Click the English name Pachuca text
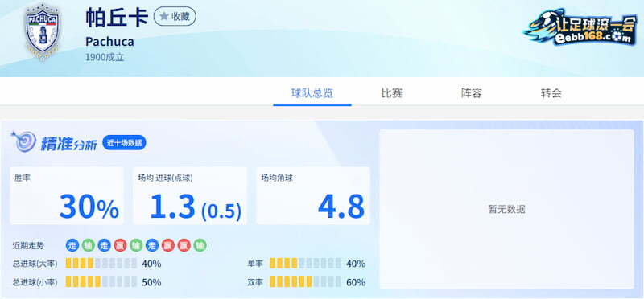644x299 pixels. 109,42
